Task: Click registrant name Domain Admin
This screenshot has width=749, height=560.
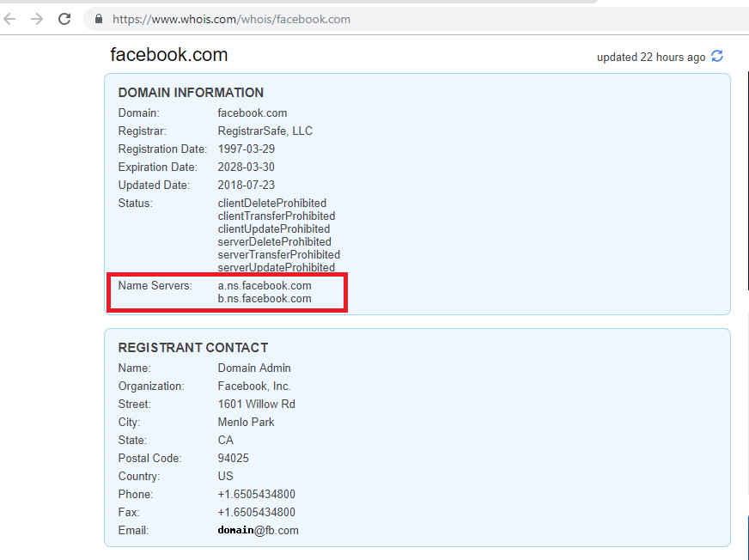Action: (254, 368)
